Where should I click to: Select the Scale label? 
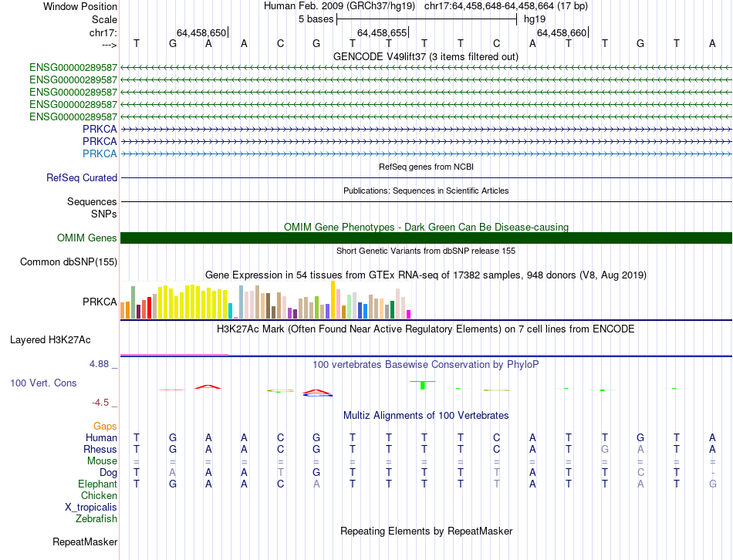pos(104,19)
